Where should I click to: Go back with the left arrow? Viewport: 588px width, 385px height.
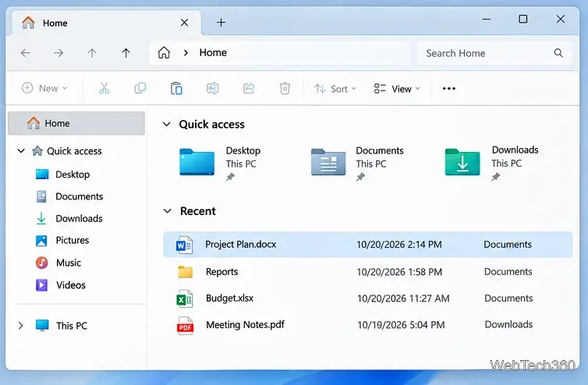pos(26,53)
